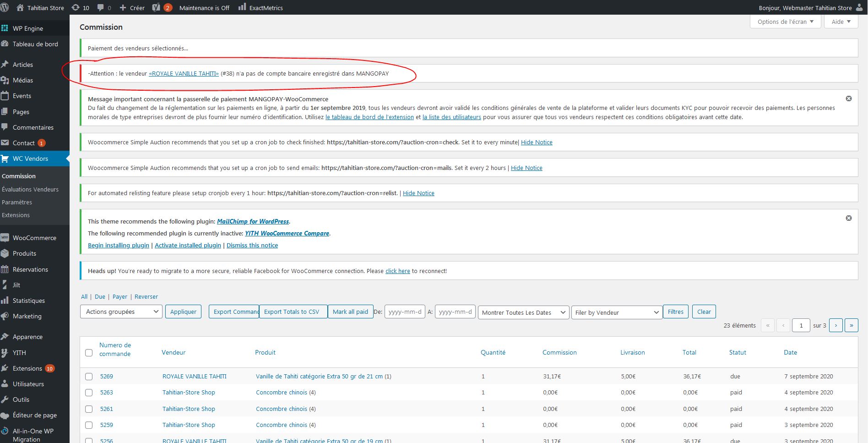The image size is (868, 443).
Task: Open Extensions submenu under WC Vendors
Action: (x=16, y=215)
